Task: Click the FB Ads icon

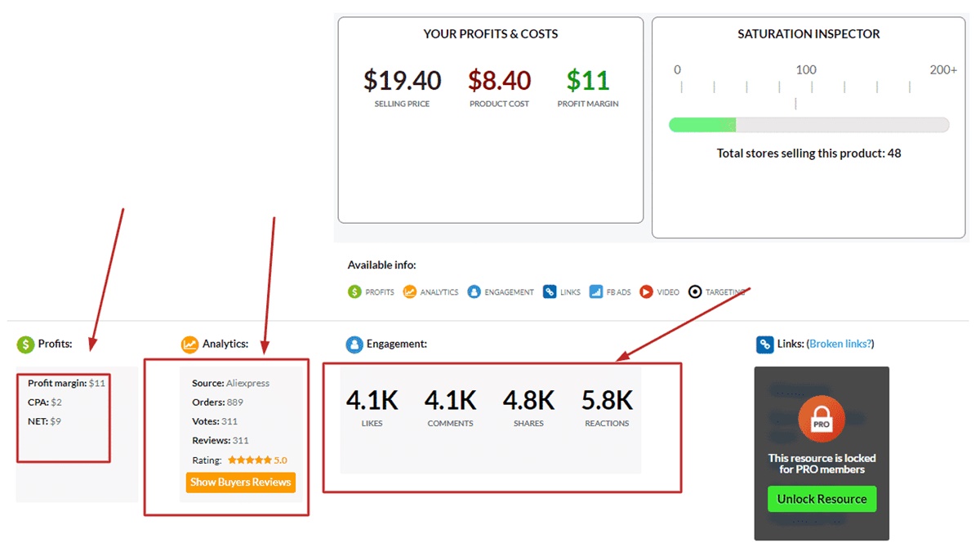Action: coord(596,291)
